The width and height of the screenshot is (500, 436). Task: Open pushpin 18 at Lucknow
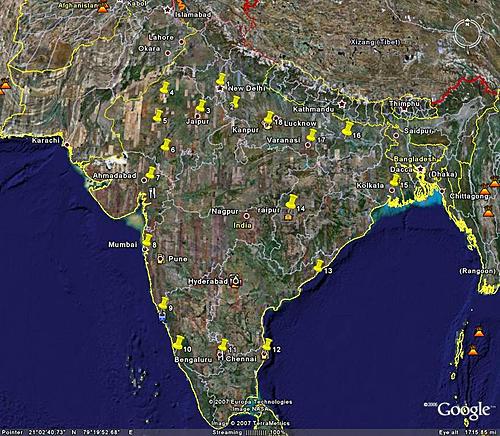[x=269, y=118]
